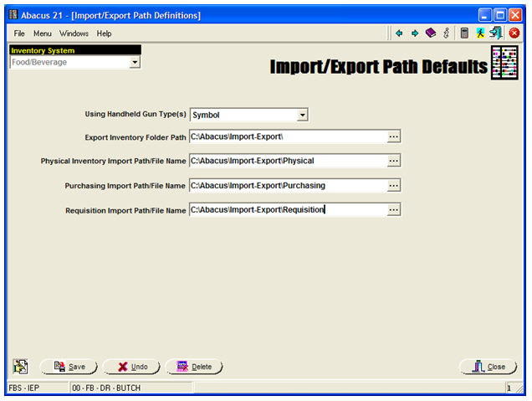Click the red X toolbar icon
532x401 pixels.
514,33
